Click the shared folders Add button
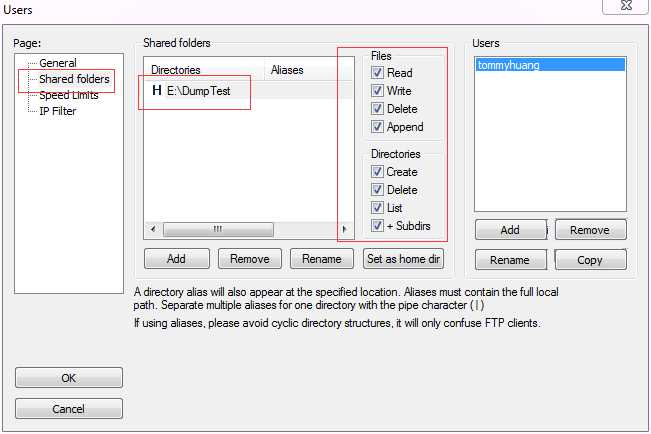The height and width of the screenshot is (434, 651). click(x=177, y=259)
